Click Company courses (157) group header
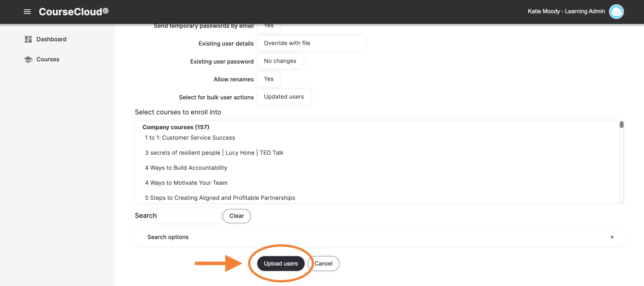The image size is (644, 286). (176, 127)
